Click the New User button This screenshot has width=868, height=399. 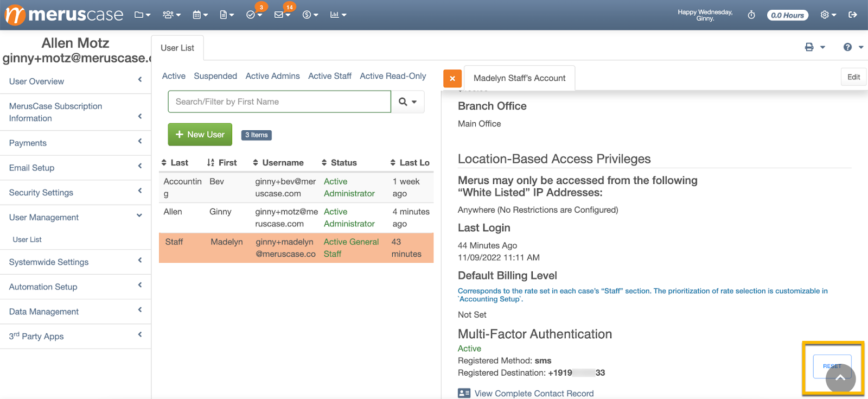[200, 135]
